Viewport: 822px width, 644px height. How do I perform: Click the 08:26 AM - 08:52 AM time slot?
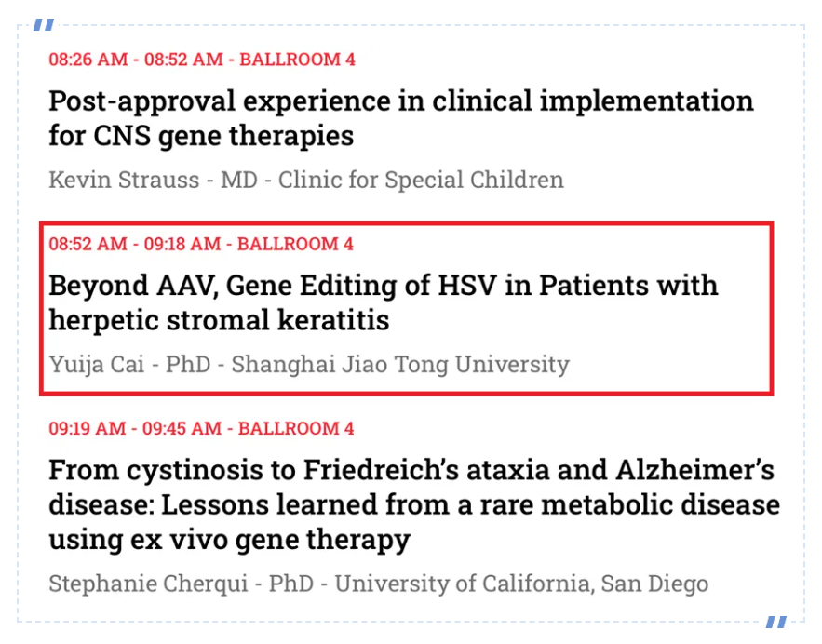(136, 60)
